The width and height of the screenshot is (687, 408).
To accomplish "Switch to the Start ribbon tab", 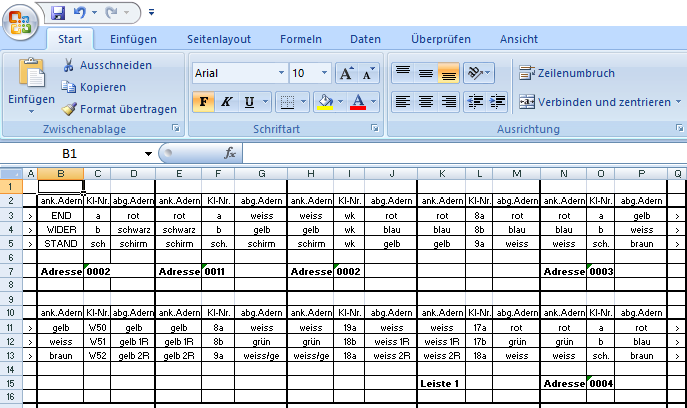I will pos(70,39).
